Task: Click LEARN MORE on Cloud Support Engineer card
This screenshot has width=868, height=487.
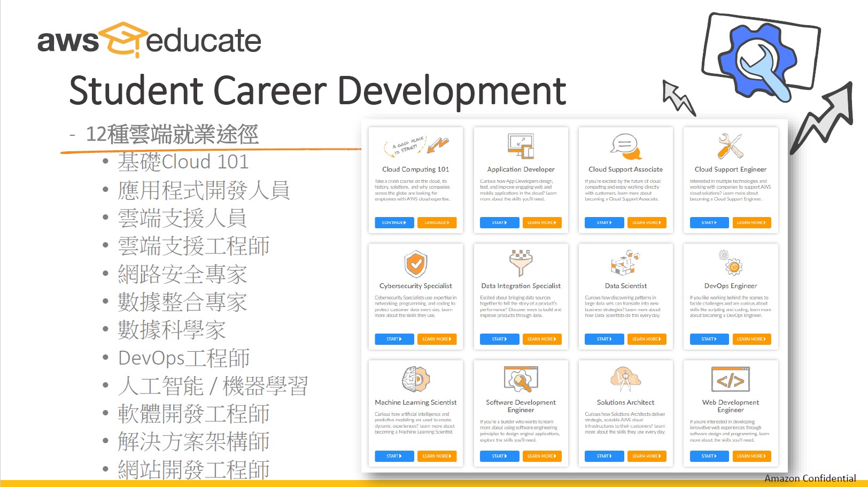Action: (751, 222)
